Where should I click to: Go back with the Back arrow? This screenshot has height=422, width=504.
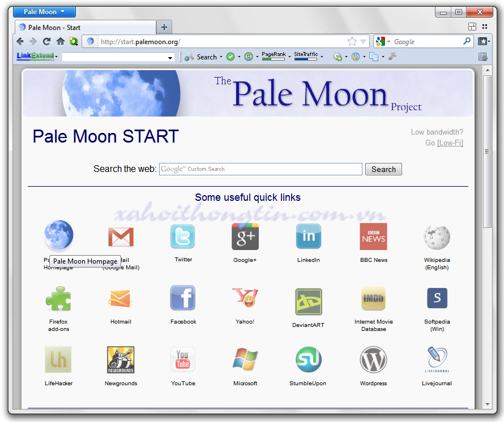[x=20, y=41]
